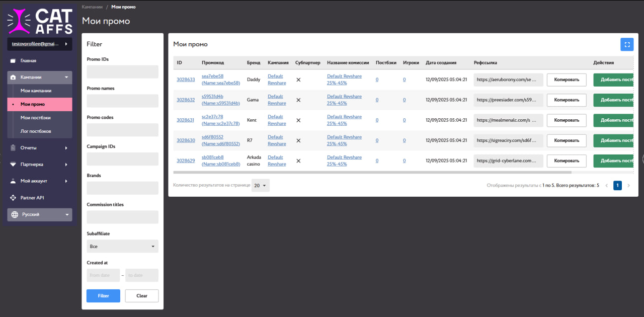Open the Subaffiliate dropdown showing Все

pos(122,247)
